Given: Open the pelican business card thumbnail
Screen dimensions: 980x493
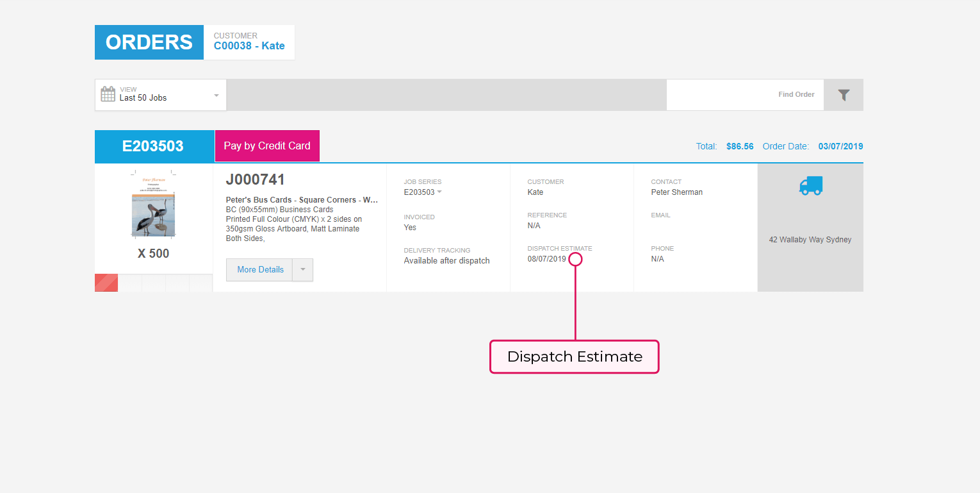Looking at the screenshot, I should [154, 205].
